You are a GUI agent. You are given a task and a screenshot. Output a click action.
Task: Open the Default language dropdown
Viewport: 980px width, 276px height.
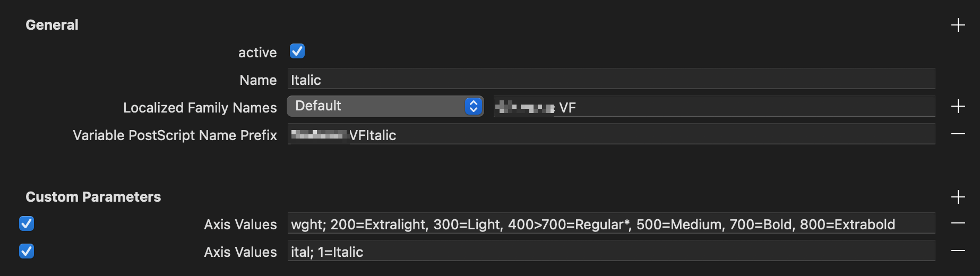pyautogui.click(x=385, y=106)
